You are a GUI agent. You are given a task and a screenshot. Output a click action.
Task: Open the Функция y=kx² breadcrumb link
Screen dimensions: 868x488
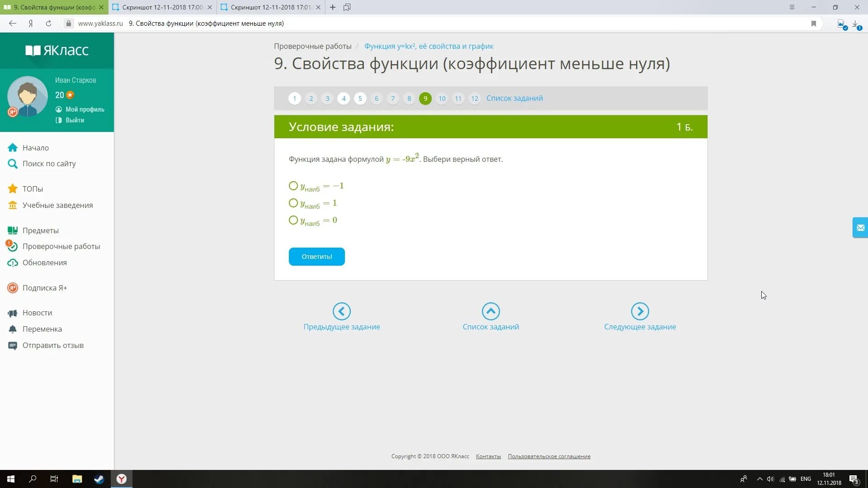[x=429, y=46]
